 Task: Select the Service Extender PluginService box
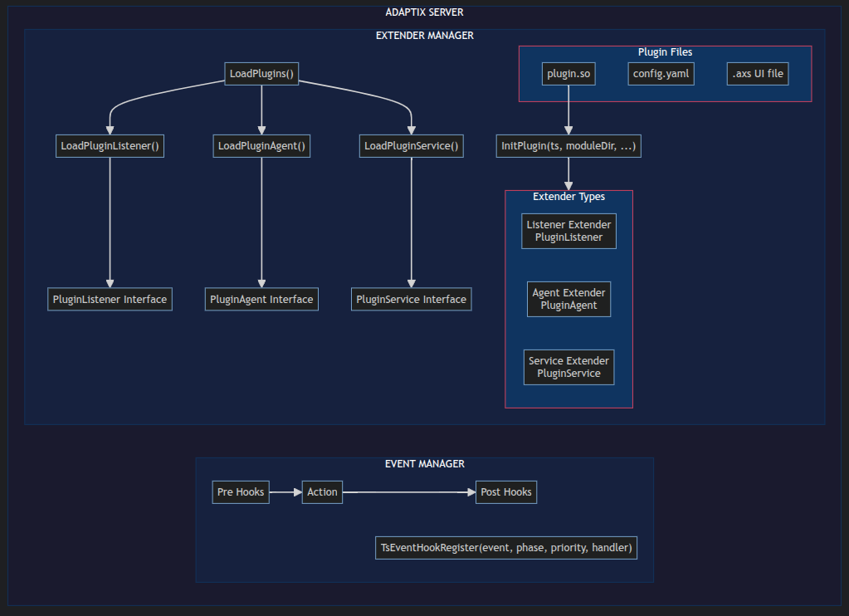(x=568, y=367)
